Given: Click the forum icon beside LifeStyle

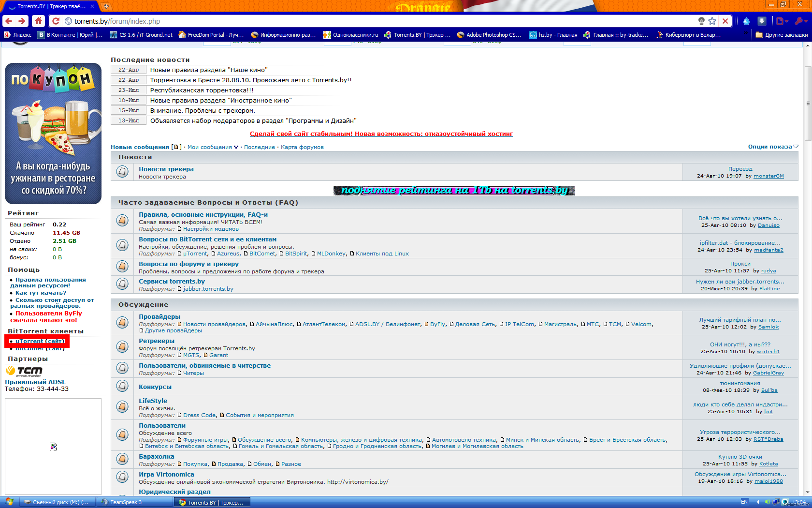Looking at the screenshot, I should click(122, 407).
